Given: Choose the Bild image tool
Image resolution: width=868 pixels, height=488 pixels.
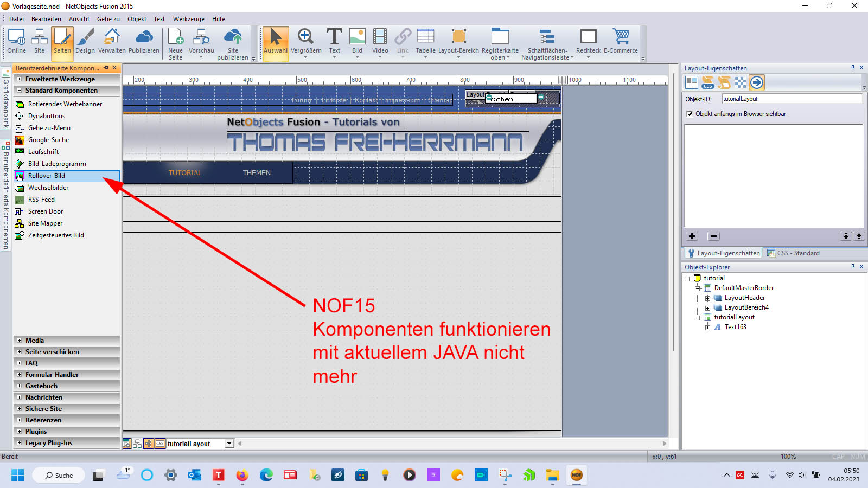Looking at the screenshot, I should coord(357,44).
